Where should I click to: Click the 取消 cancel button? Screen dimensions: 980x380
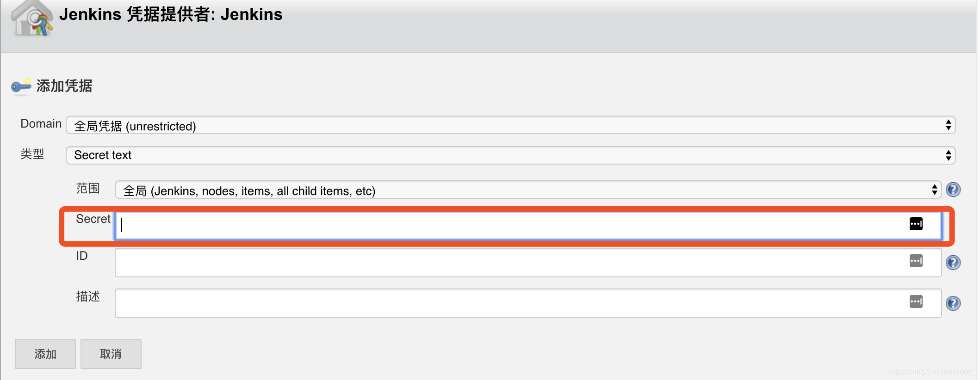[111, 354]
